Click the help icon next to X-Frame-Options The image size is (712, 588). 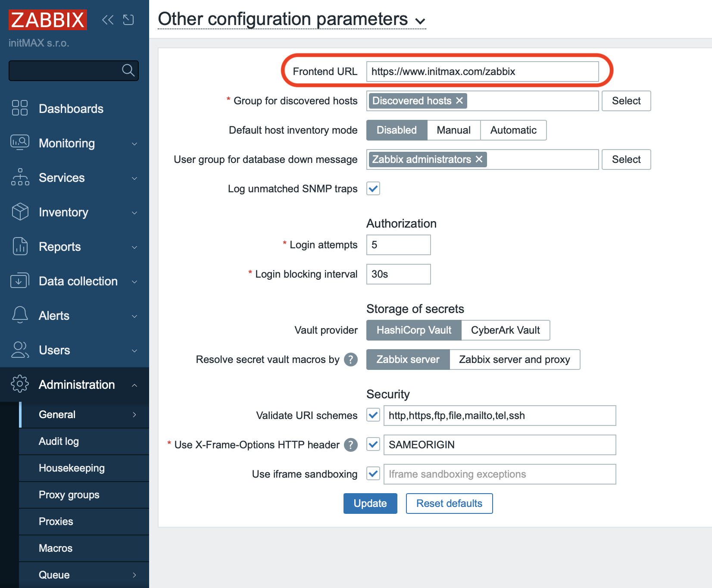coord(351,445)
